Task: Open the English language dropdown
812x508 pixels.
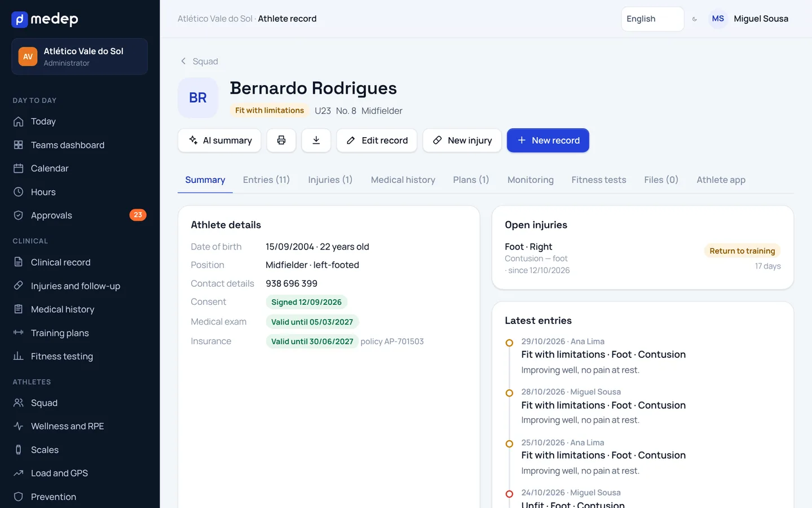Action: pos(652,19)
